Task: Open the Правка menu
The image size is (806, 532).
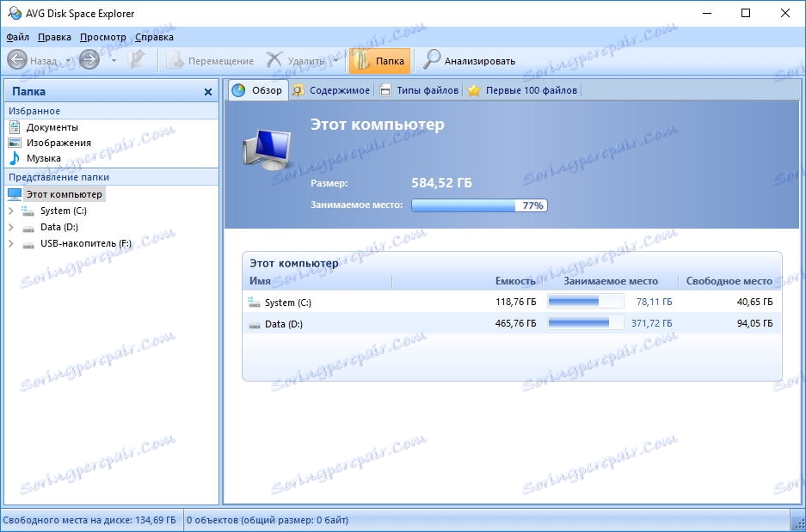Action: coord(54,37)
